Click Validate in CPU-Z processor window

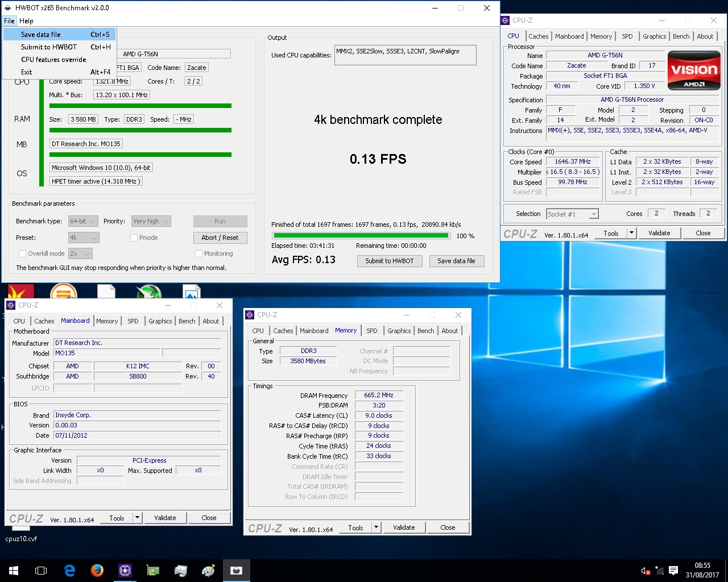click(659, 233)
